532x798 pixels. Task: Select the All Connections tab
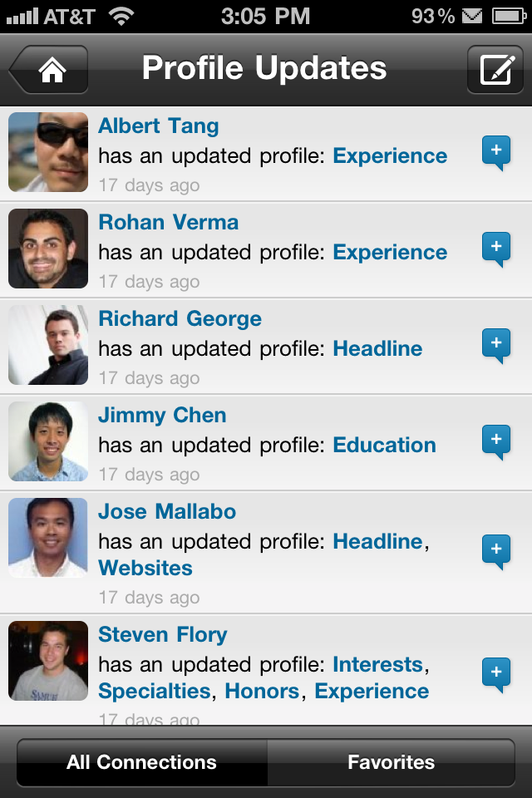coord(142,762)
